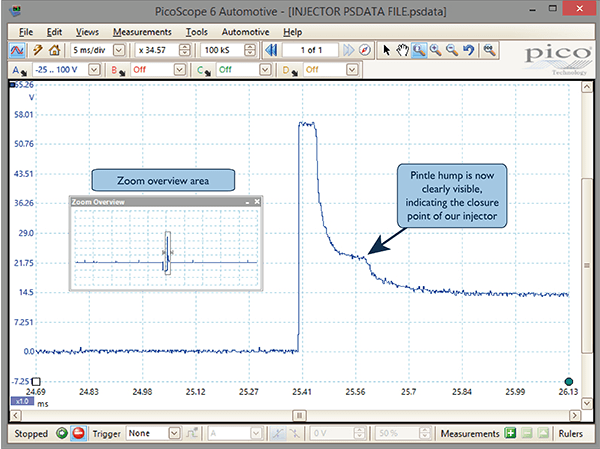This screenshot has height=449, width=600.
Task: Choose the Zoom-out tool
Action: click(x=452, y=50)
